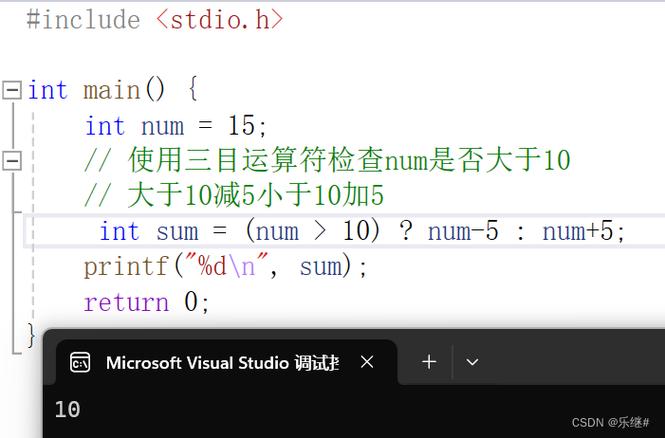Collapse the comment block fold marker

12,159
